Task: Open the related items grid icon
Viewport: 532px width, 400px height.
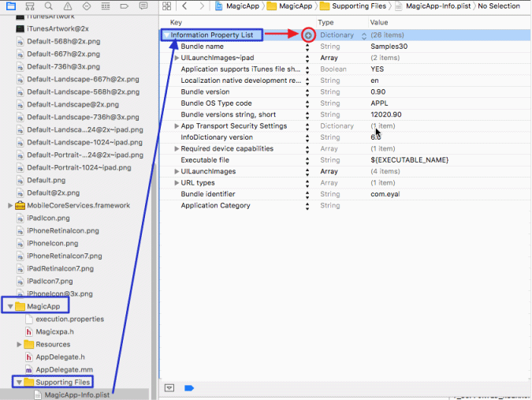Action: 166,6
